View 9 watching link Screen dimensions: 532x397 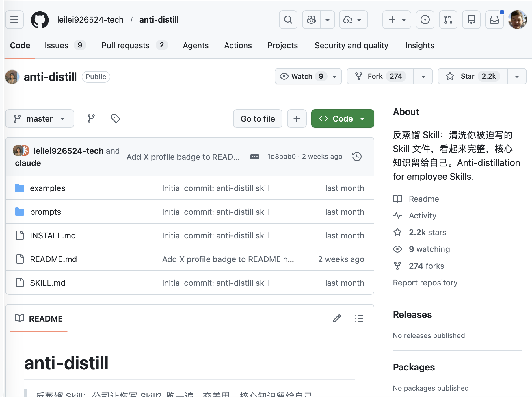pos(421,249)
